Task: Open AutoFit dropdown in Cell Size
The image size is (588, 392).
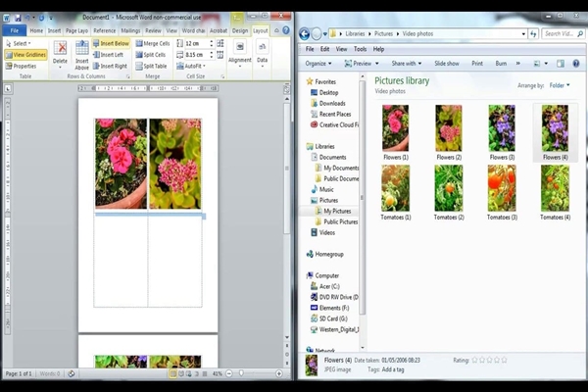Action: (x=191, y=66)
